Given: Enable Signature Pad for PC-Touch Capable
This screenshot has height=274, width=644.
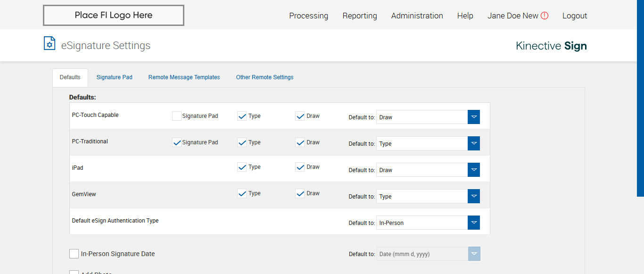Looking at the screenshot, I should [177, 116].
